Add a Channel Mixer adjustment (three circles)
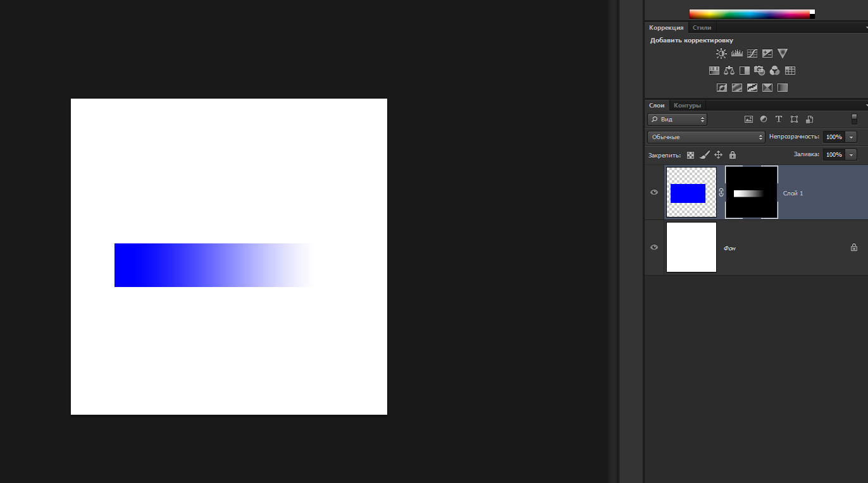Viewport: 868px width, 483px height. click(774, 71)
